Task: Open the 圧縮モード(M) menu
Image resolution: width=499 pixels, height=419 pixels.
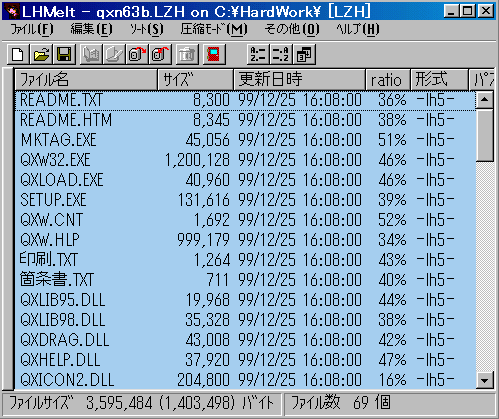Action: pyautogui.click(x=214, y=30)
